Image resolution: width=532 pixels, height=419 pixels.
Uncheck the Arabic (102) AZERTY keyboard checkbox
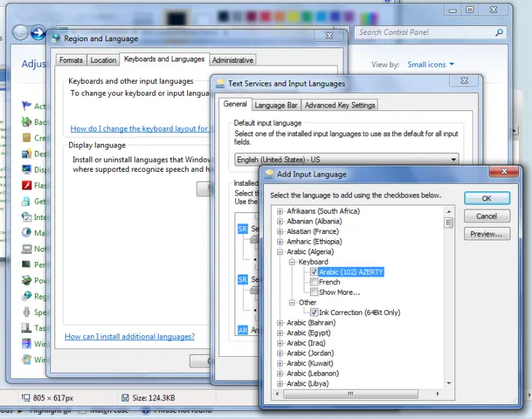[x=314, y=272]
